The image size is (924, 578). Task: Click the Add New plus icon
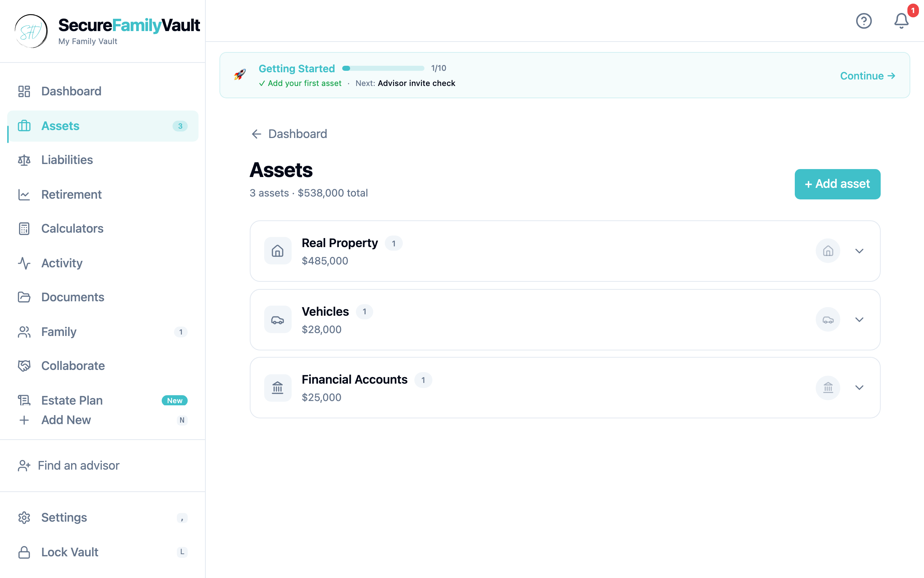[x=24, y=420]
